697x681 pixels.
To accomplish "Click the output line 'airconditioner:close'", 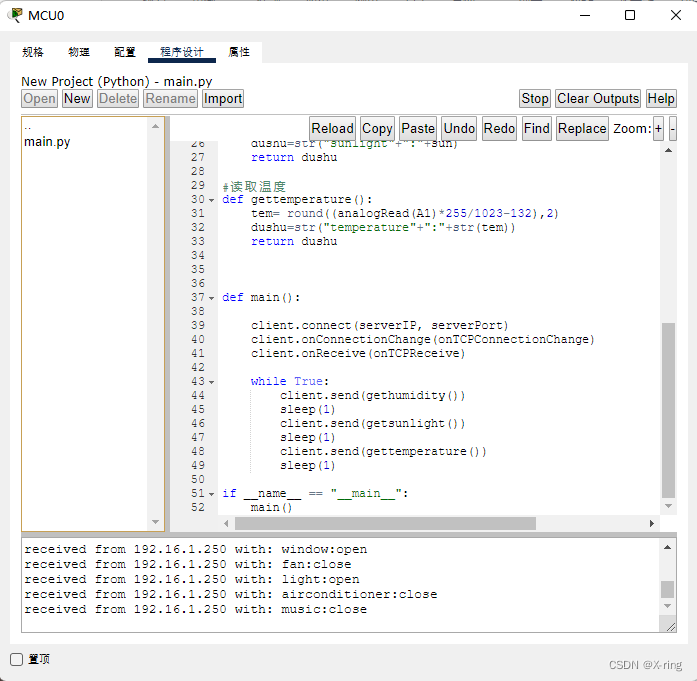I will tap(231, 594).
